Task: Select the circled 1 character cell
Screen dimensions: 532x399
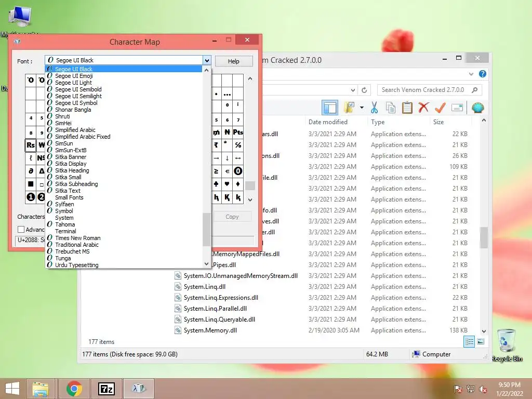Action: 31,197
